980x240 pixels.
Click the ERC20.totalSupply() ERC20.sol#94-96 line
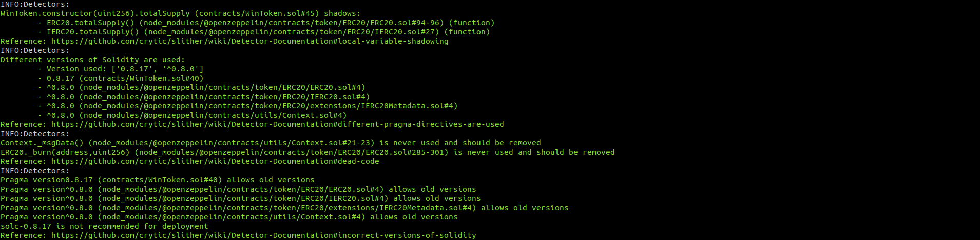click(266, 23)
